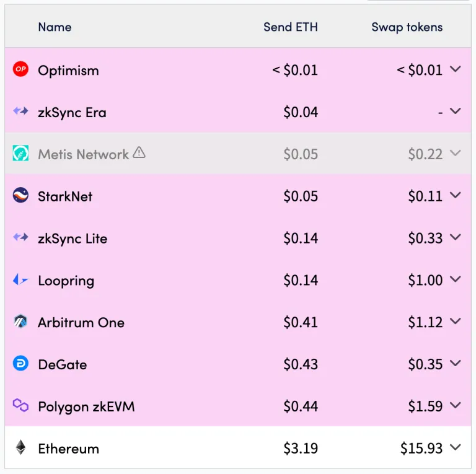
Task: Open the StarkNet network name link
Action: pos(65,196)
